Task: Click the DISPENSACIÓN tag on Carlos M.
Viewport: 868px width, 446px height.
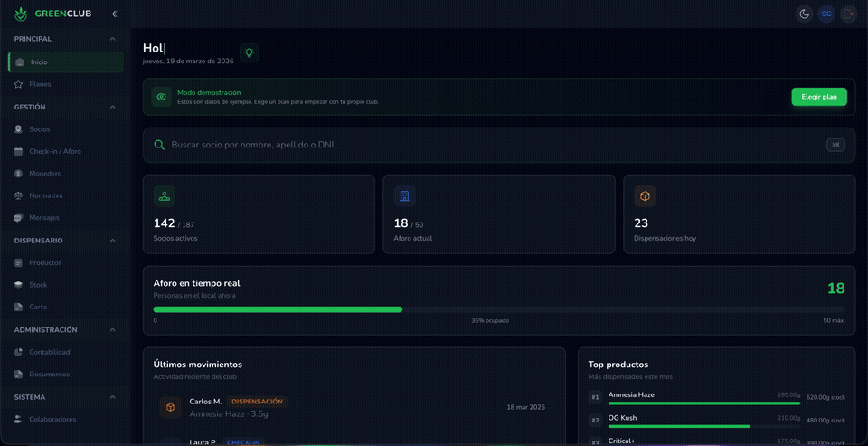Action: click(258, 402)
